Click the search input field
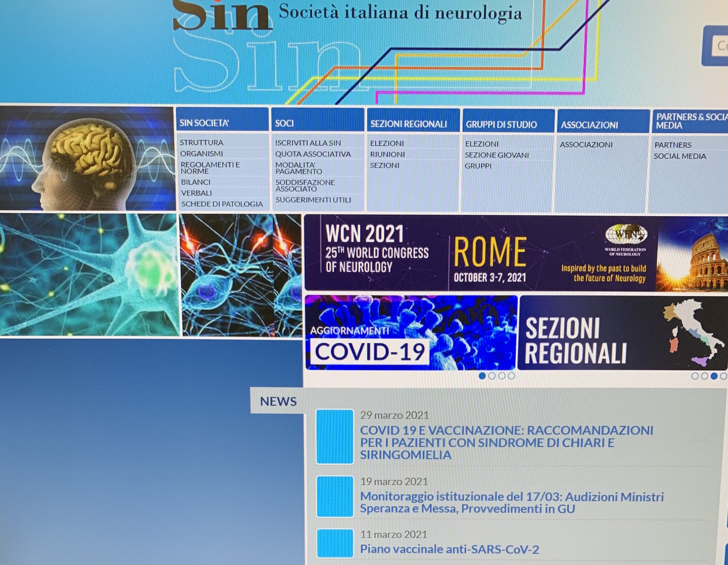 (721, 46)
